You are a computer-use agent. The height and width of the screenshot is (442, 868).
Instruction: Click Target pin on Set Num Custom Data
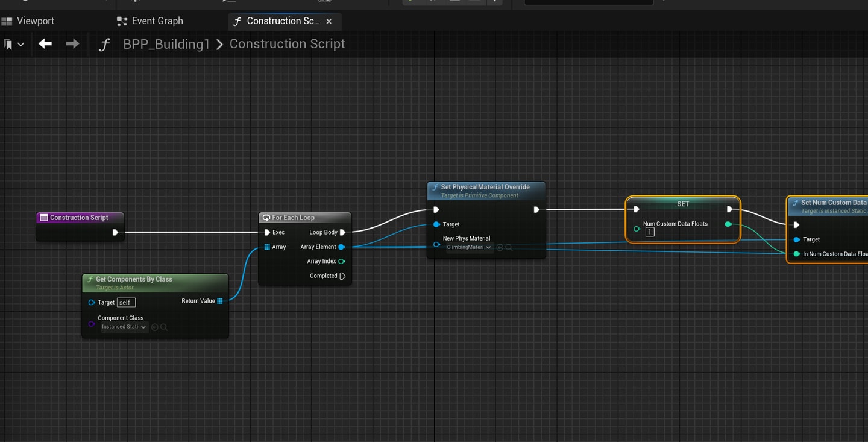797,239
